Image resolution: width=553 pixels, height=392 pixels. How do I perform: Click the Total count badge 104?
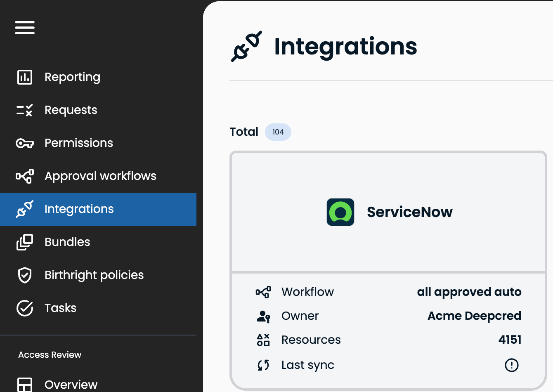pyautogui.click(x=278, y=132)
